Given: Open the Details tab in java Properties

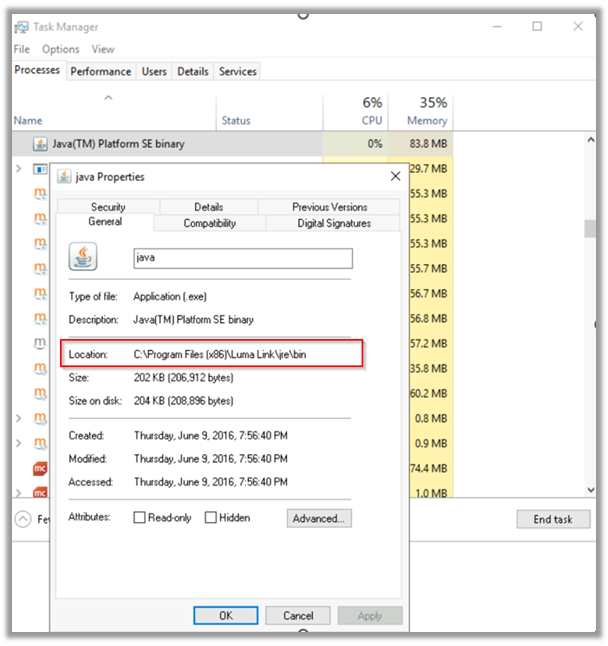Looking at the screenshot, I should (x=209, y=207).
